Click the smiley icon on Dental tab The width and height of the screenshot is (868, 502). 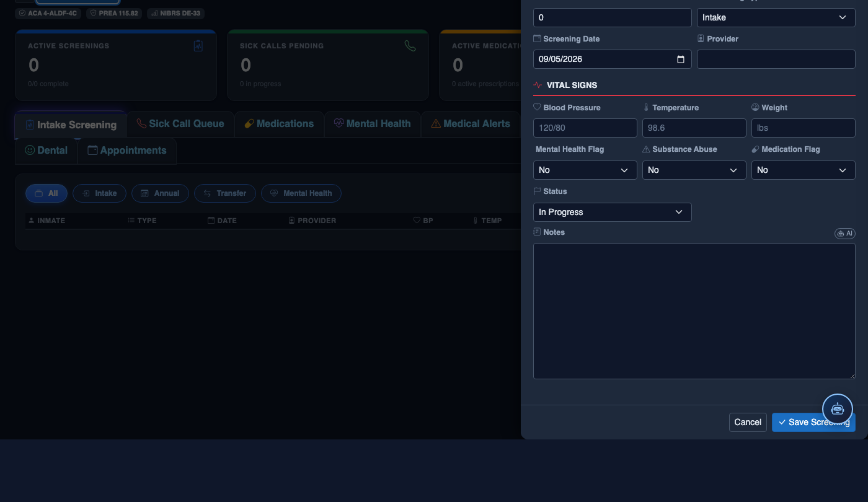tap(30, 150)
